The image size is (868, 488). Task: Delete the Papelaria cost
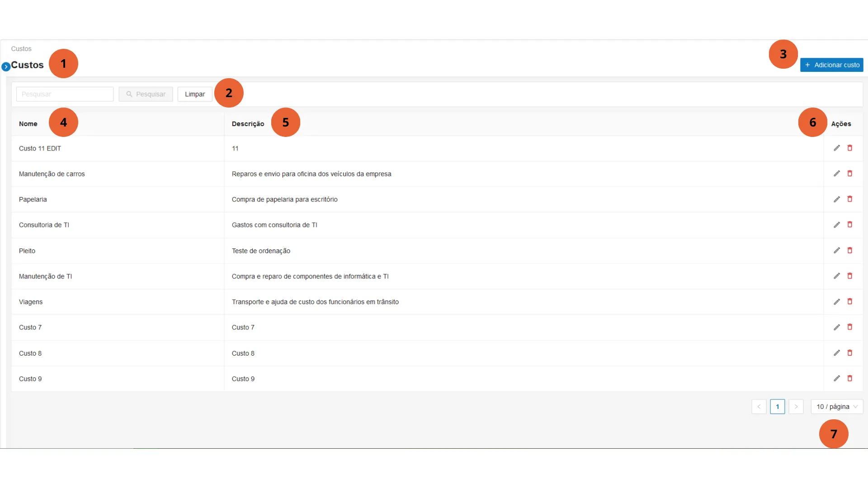click(850, 199)
